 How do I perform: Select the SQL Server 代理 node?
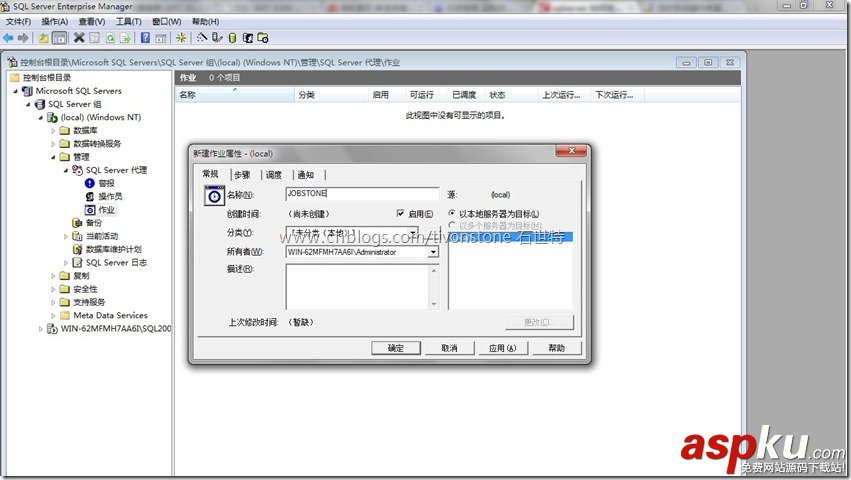(x=116, y=170)
